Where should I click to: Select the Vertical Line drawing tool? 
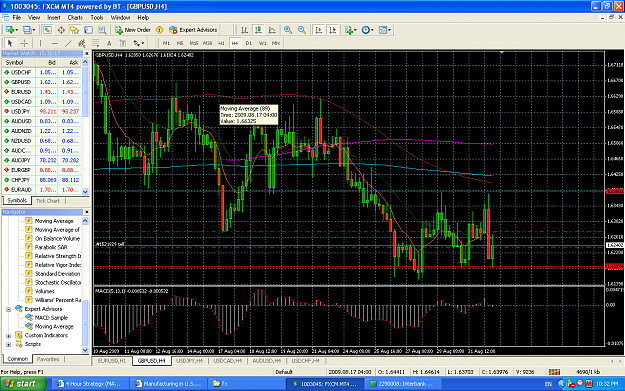pyautogui.click(x=40, y=43)
